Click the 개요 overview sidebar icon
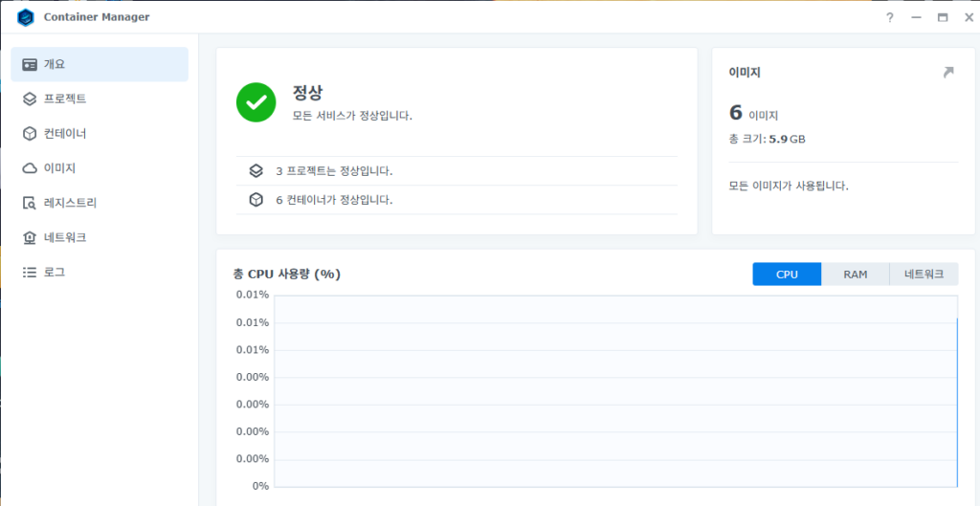The height and width of the screenshot is (506, 980). click(x=30, y=65)
